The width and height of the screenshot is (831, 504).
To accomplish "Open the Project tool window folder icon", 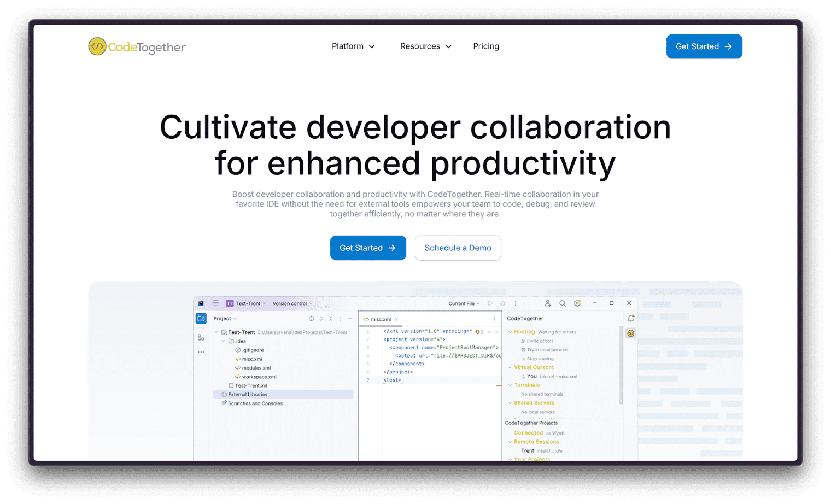I will [201, 319].
